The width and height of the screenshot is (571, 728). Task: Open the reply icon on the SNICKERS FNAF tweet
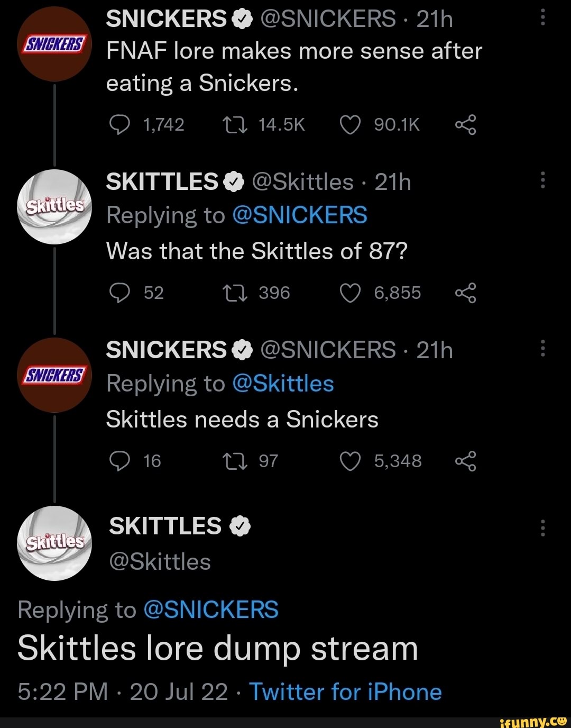point(121,124)
